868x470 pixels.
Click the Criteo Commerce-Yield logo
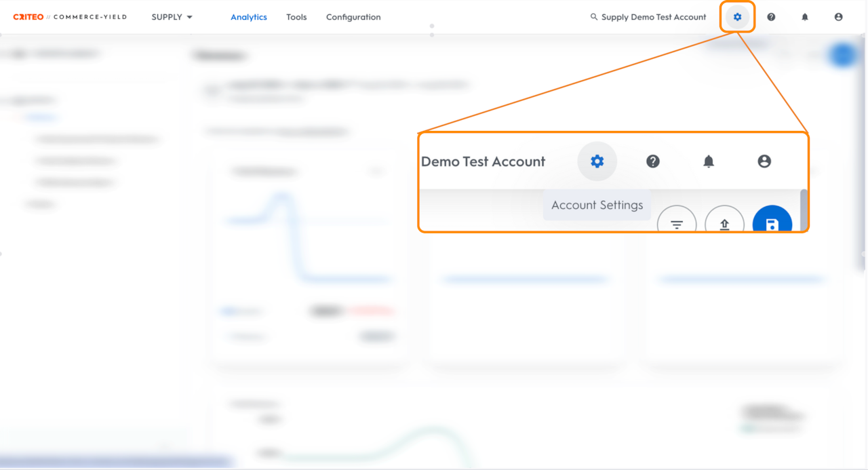70,17
